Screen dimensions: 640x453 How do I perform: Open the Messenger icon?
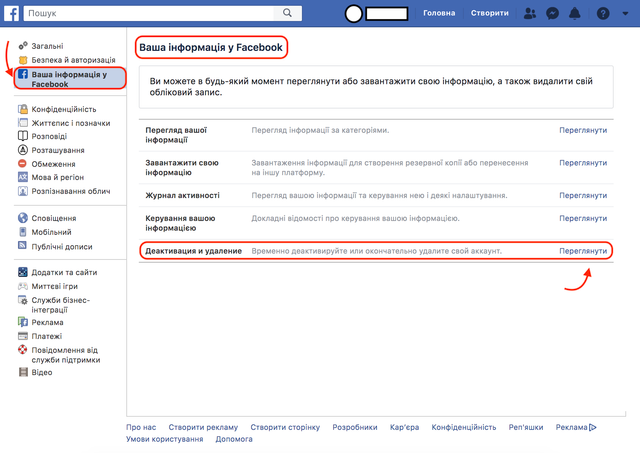click(x=553, y=13)
